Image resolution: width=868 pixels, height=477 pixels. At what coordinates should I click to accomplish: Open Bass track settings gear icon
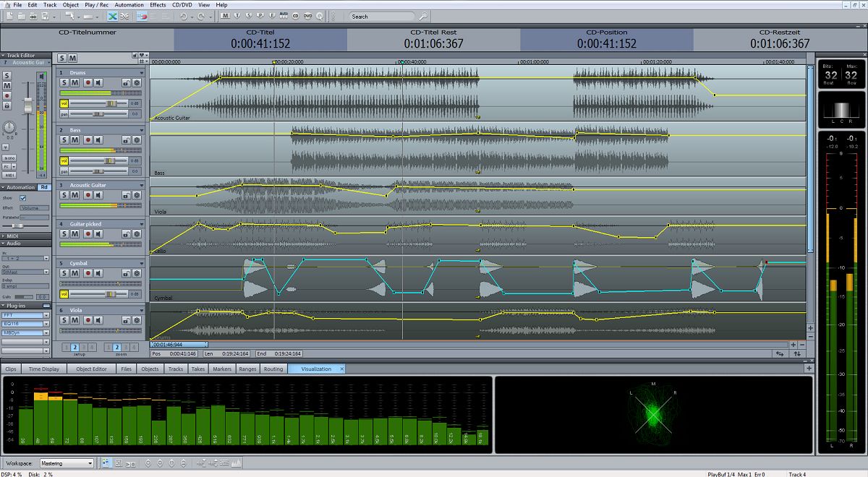[x=137, y=140]
